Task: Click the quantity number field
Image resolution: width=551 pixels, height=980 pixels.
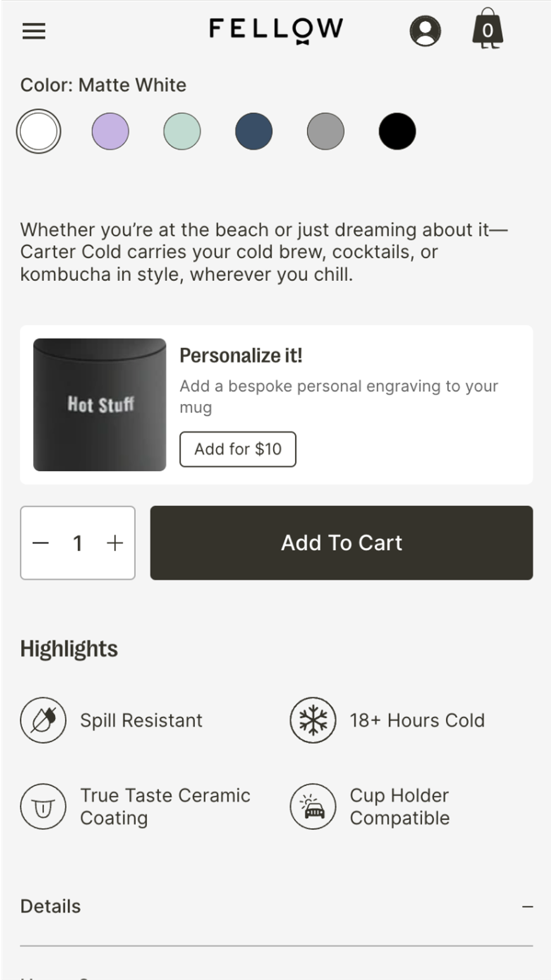Action: pos(78,543)
